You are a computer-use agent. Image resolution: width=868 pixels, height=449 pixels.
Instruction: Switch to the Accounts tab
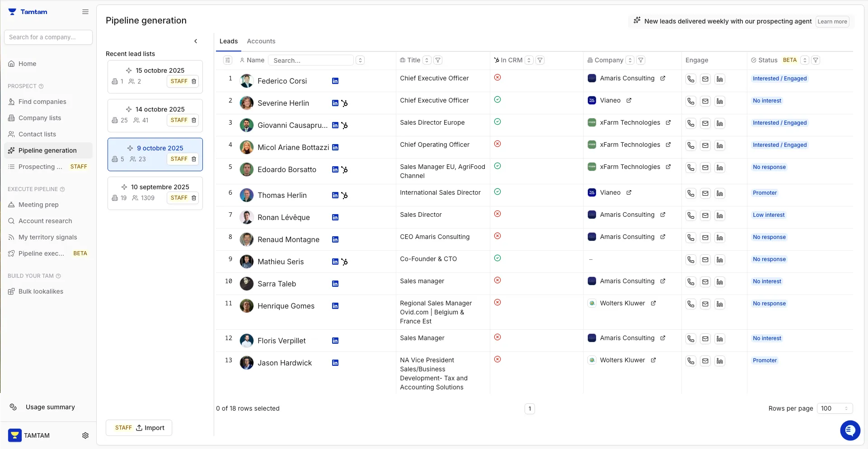coord(261,41)
